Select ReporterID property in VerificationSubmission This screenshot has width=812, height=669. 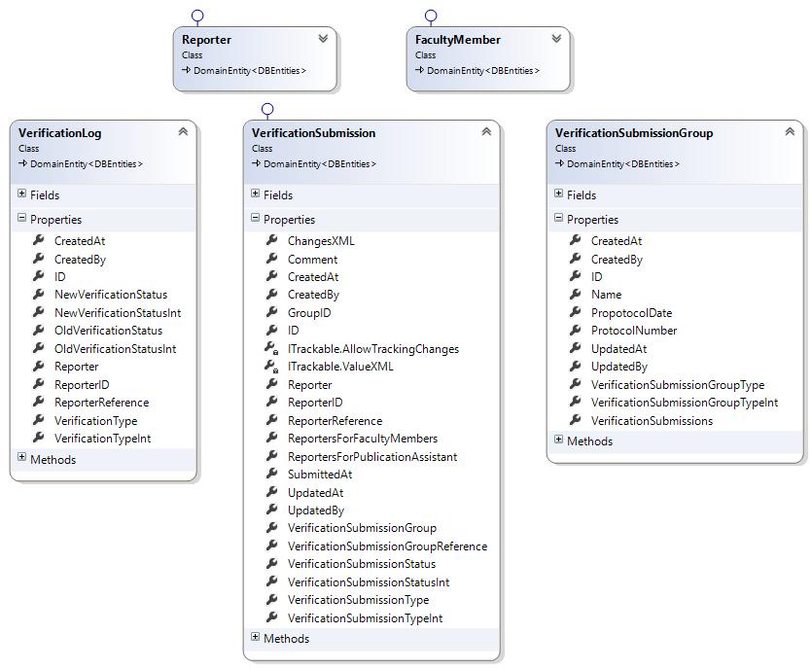pyautogui.click(x=315, y=403)
